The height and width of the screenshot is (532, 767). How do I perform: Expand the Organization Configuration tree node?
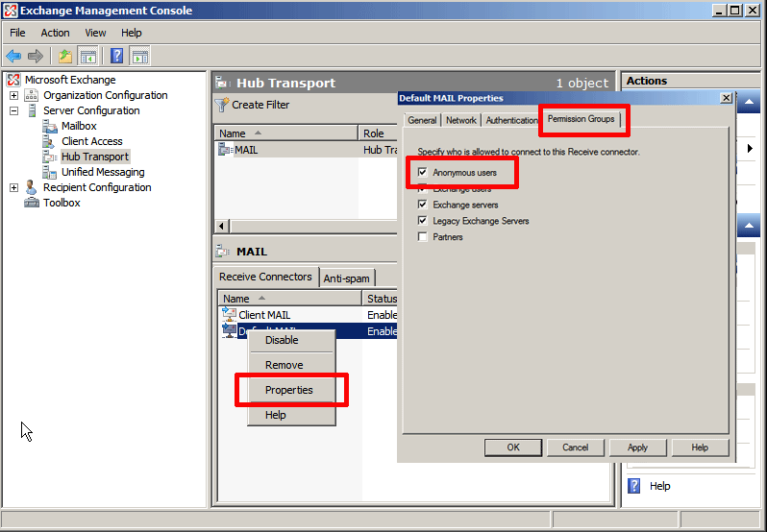14,95
